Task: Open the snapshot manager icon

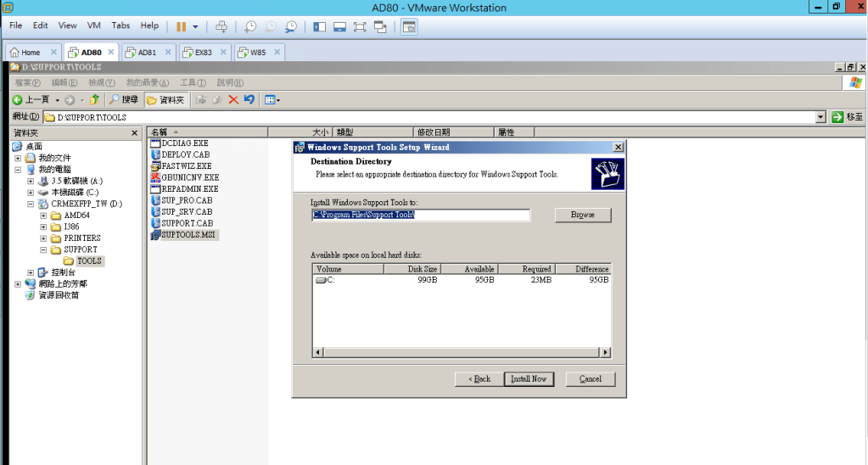Action: click(291, 26)
